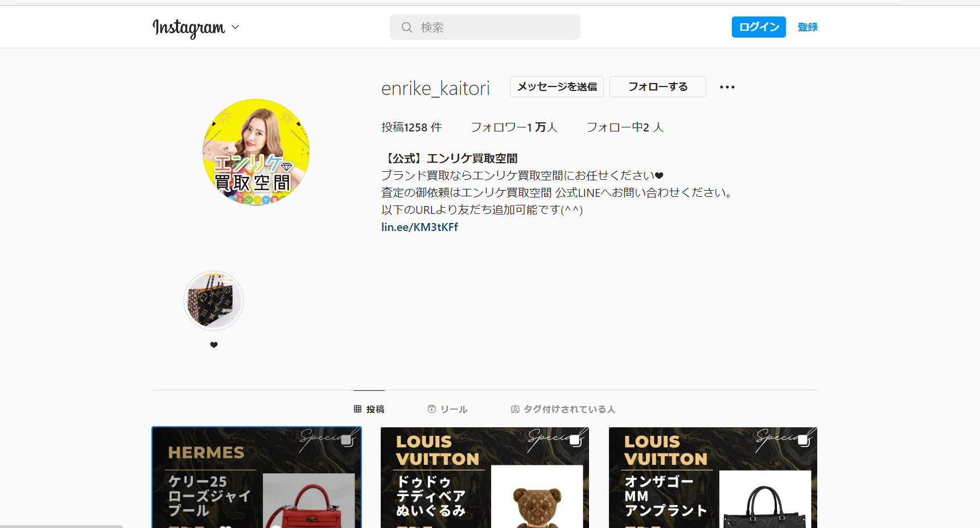Click the 【公式】エンリケ買取空間 bio title

click(450, 158)
